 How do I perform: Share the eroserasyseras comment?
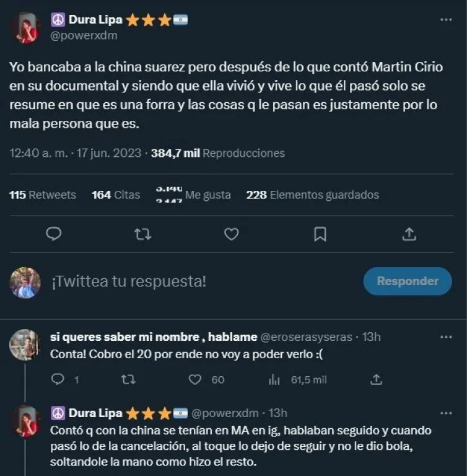click(x=376, y=379)
